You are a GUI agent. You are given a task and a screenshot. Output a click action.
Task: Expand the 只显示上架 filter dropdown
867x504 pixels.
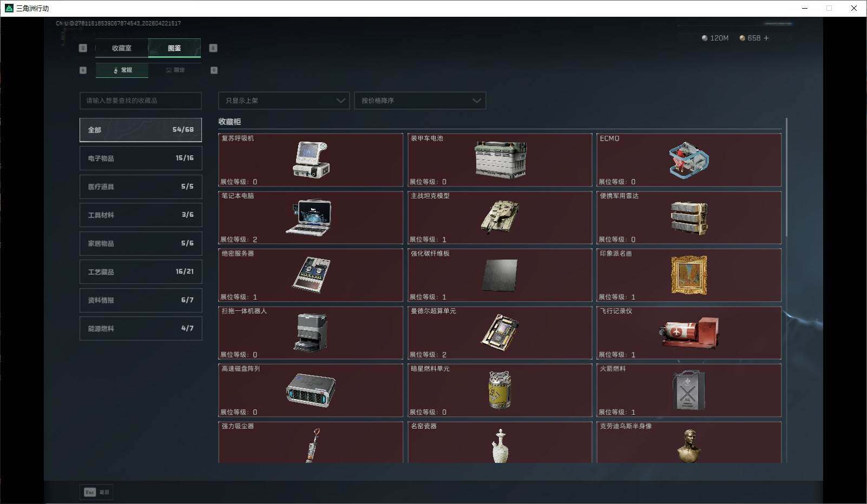284,101
